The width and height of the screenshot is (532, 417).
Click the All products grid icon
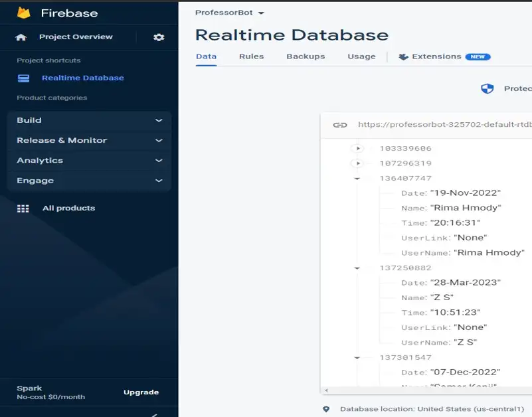(23, 208)
